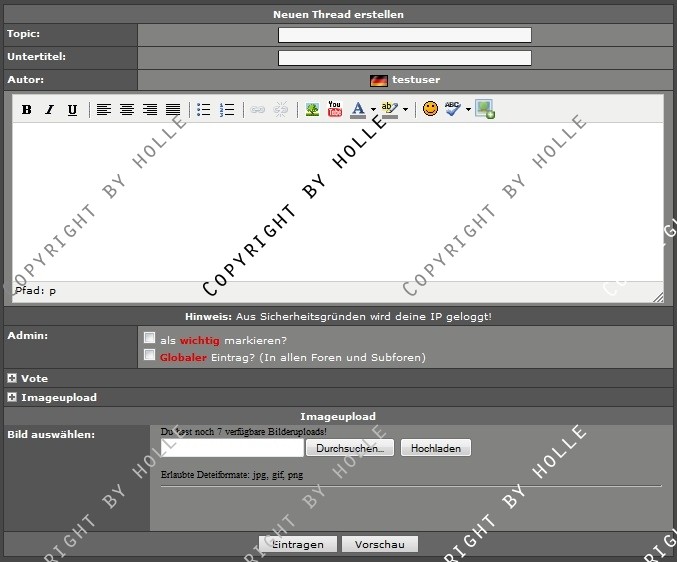Click the 'Erlaubte Dateiformate: jpg, gif, png' text
Image resolution: width=677 pixels, height=562 pixels.
tap(232, 475)
